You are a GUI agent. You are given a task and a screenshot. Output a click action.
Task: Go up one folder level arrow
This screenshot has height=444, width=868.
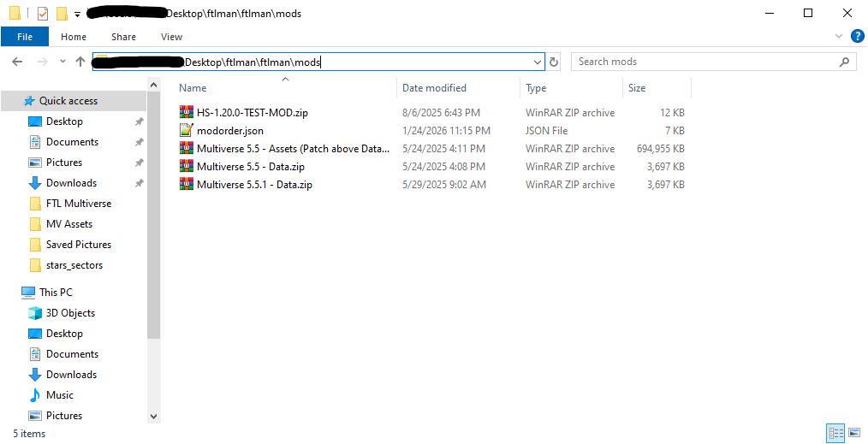[x=80, y=62]
